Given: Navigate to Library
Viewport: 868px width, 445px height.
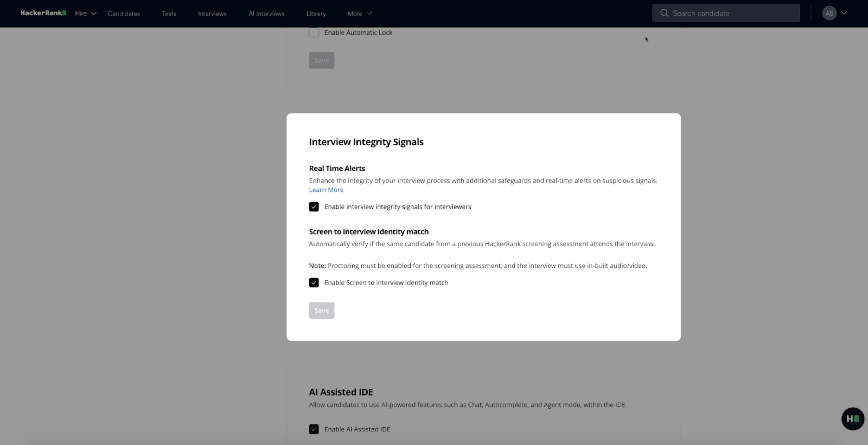Looking at the screenshot, I should tap(316, 14).
